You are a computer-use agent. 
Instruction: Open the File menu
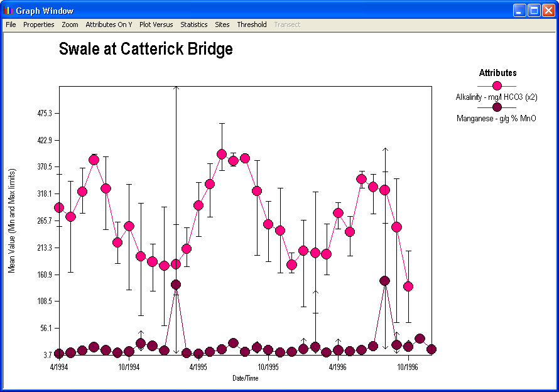pyautogui.click(x=11, y=24)
